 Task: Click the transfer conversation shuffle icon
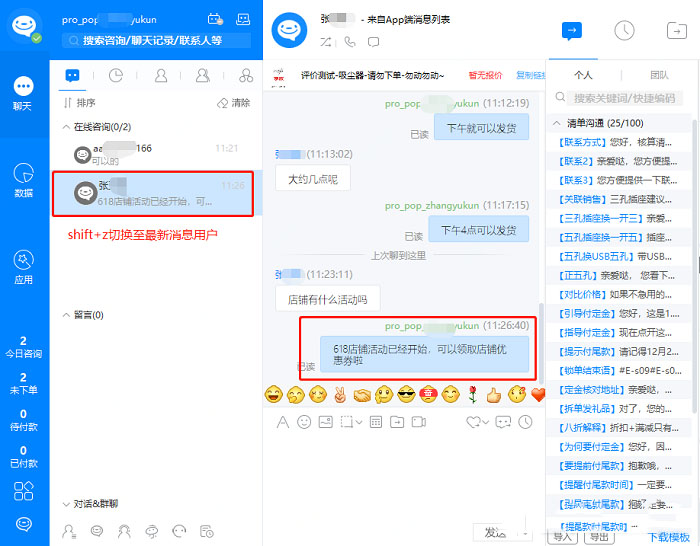[x=326, y=42]
